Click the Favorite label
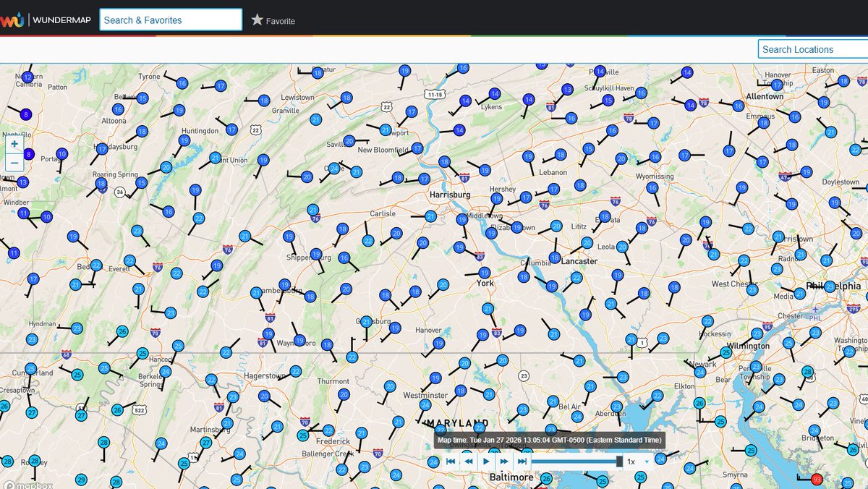 tap(281, 21)
